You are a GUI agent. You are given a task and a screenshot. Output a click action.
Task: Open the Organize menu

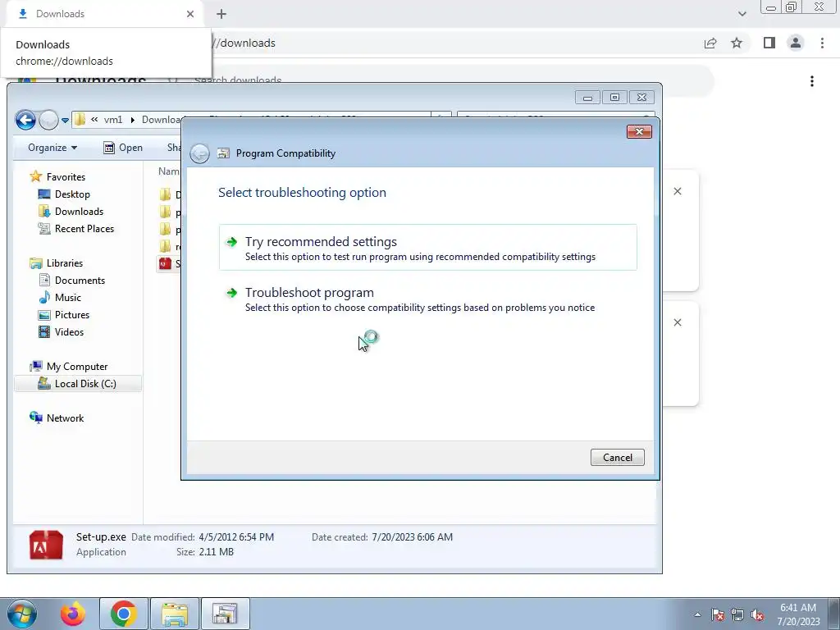coord(52,148)
